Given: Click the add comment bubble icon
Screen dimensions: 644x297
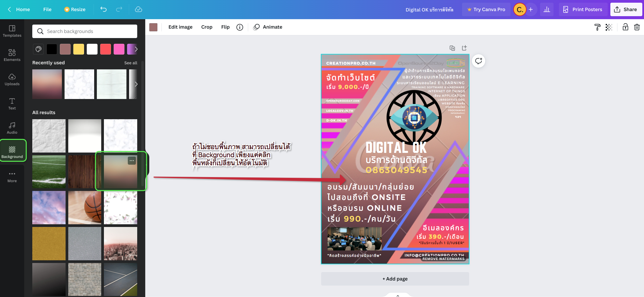Looking at the screenshot, I should (x=478, y=61).
